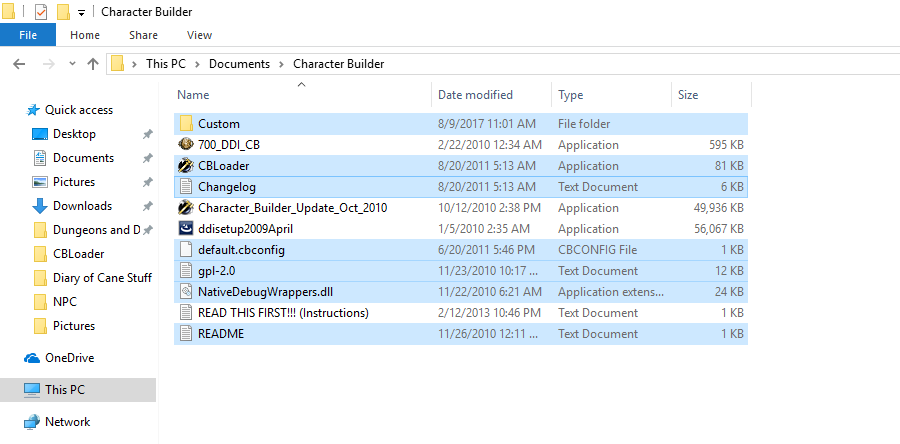Click the 2/12/2013 10:46 PM date cell
The height and width of the screenshot is (444, 900).
[489, 313]
